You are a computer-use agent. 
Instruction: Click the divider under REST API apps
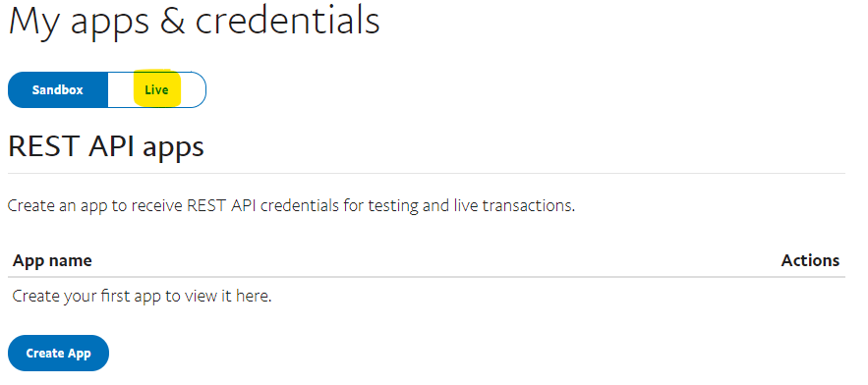(427, 173)
